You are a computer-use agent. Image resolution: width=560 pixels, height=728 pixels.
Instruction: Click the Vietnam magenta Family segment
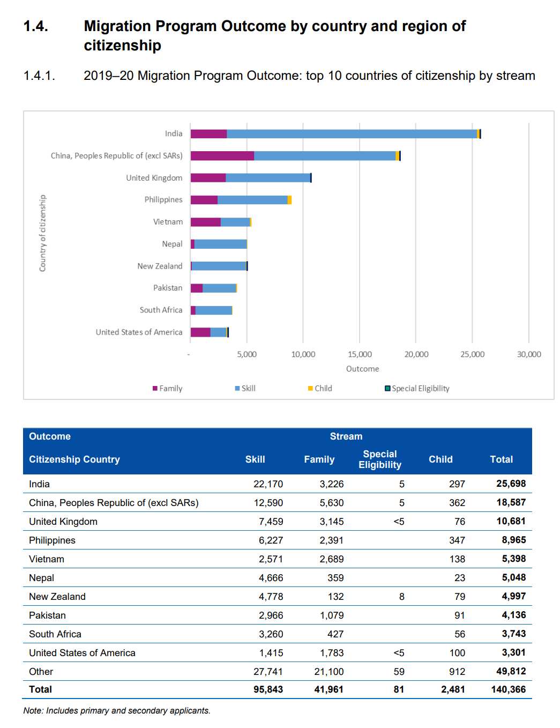(x=206, y=221)
